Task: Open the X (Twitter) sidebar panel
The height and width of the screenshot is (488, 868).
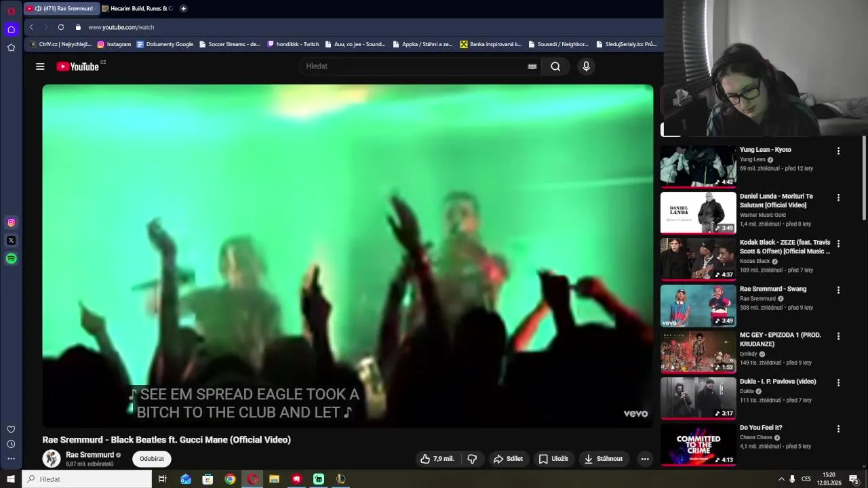Action: coord(11,241)
